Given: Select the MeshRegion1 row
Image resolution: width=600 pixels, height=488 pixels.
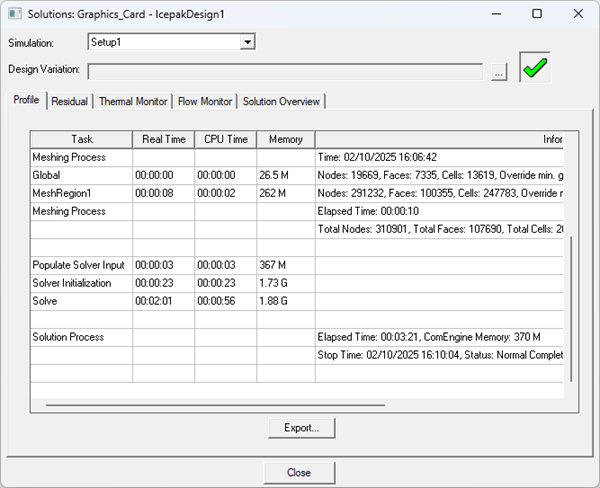Looking at the screenshot, I should 80,193.
